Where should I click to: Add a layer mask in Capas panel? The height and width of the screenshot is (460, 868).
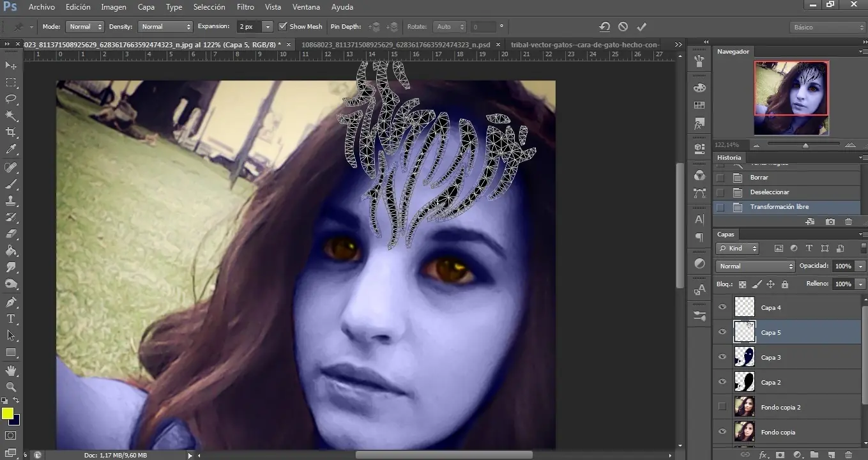(780, 455)
